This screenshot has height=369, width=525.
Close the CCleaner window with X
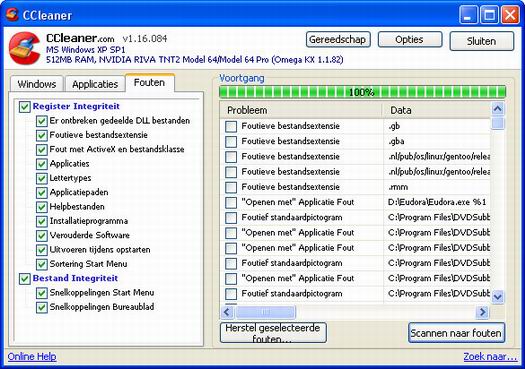pos(510,15)
